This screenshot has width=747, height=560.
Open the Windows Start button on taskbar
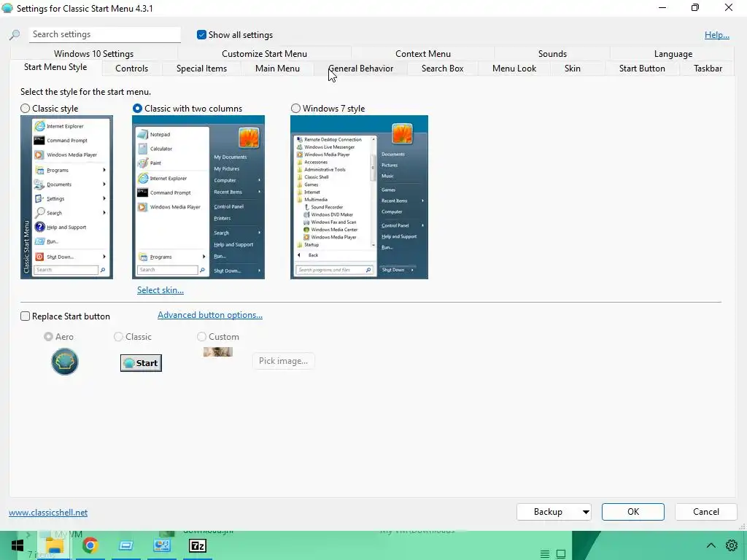click(x=18, y=545)
